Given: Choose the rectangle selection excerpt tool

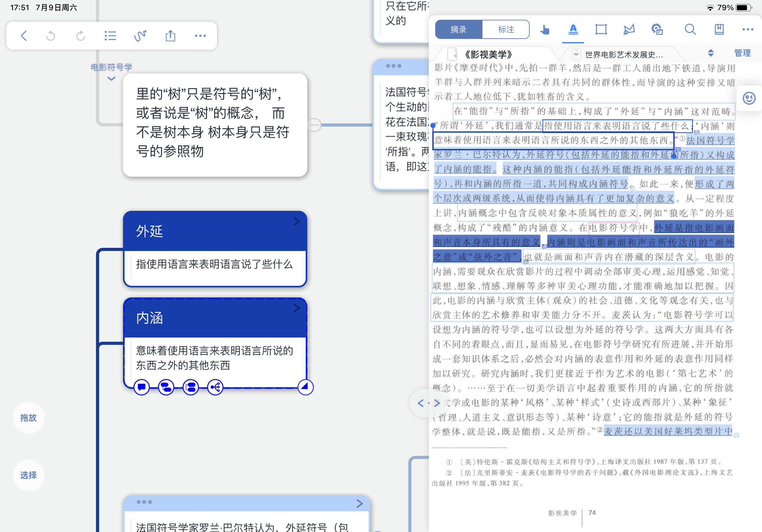Looking at the screenshot, I should [x=601, y=30].
